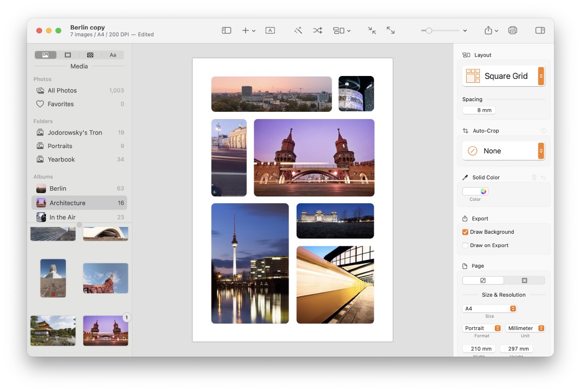Viewport: 581px width, 392px height.
Task: Click the undo arrow next to Solid Color
Action: coord(543,178)
